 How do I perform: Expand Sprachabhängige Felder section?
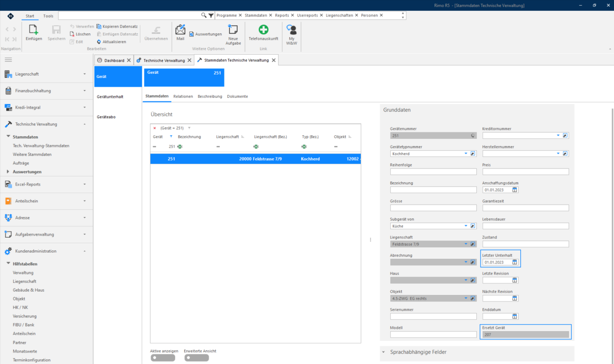tap(383, 352)
